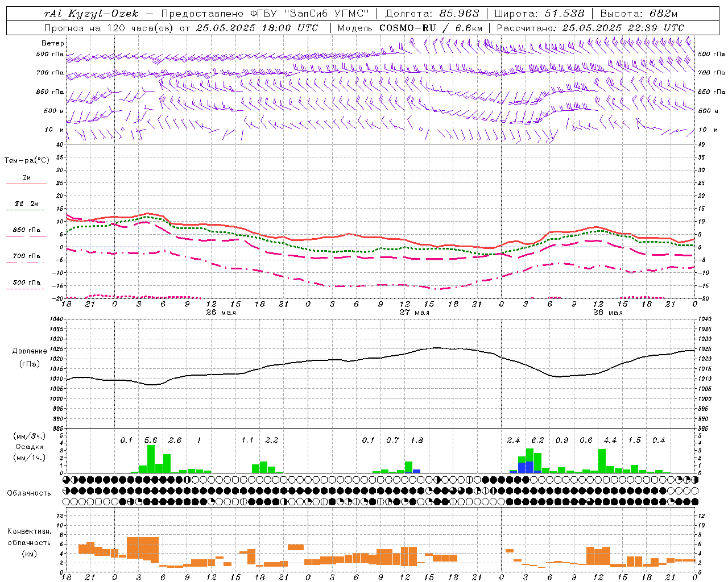This screenshot has width=728, height=582.
Task: Click the Широта: 51.538 value
Action: point(539,14)
